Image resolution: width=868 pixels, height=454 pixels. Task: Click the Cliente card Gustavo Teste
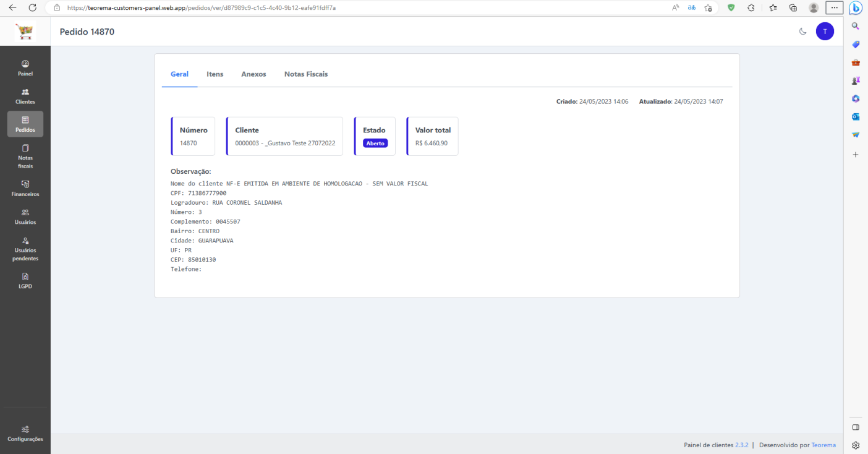point(284,136)
